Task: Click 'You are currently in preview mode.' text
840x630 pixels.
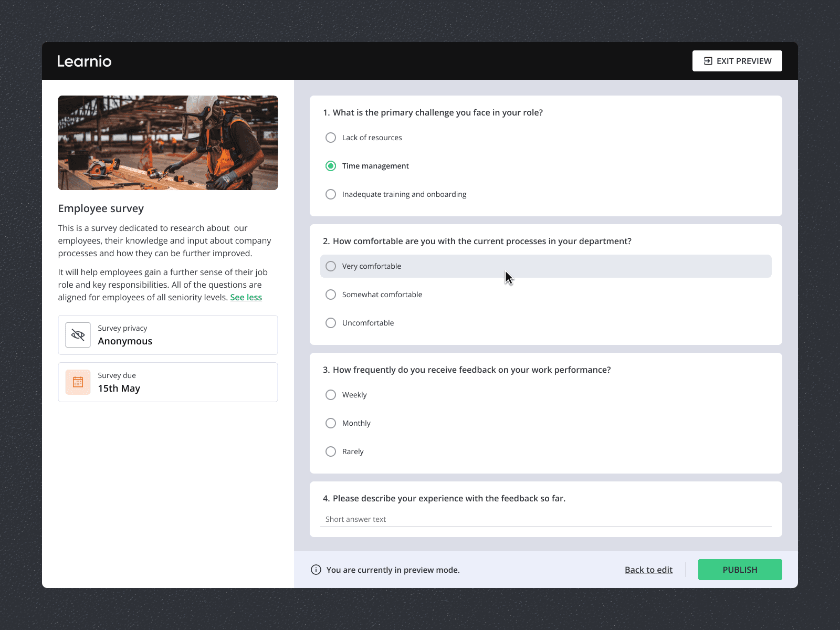Action: [x=393, y=570]
